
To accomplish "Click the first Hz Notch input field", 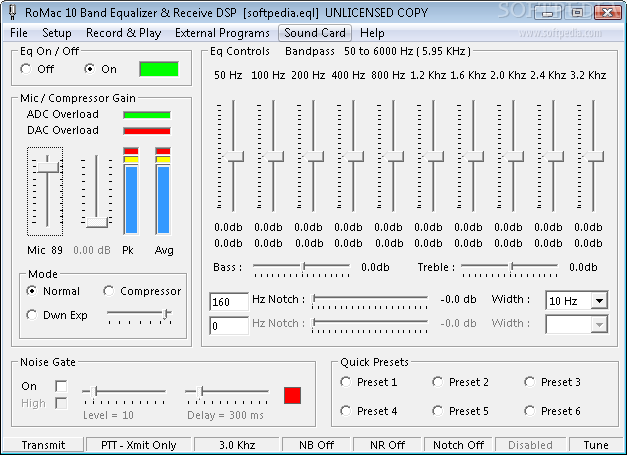I will pyautogui.click(x=228, y=301).
